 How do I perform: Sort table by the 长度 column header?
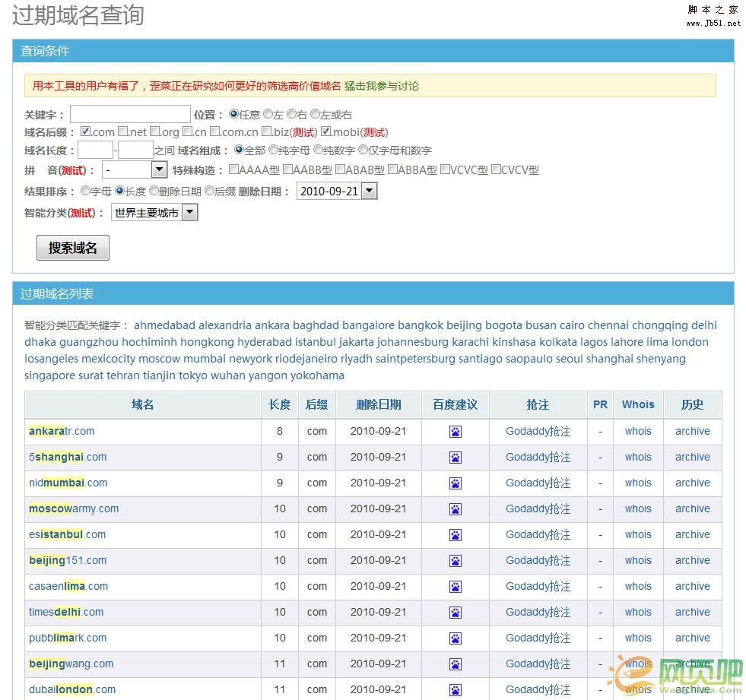(279, 404)
